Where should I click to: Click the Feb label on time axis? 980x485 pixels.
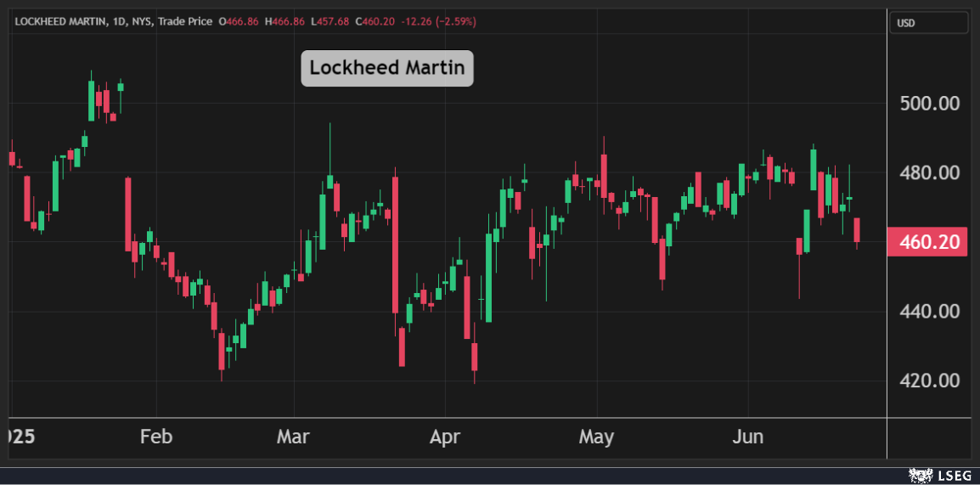coord(156,437)
